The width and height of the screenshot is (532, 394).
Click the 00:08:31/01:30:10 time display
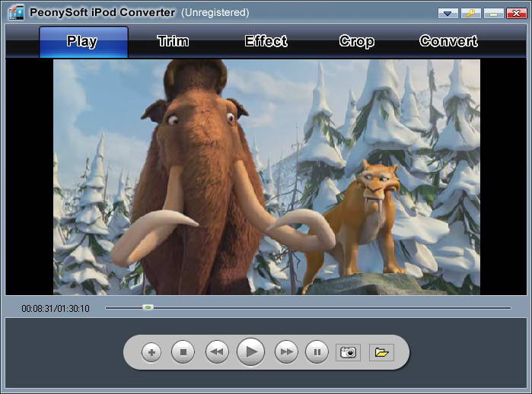tap(56, 309)
